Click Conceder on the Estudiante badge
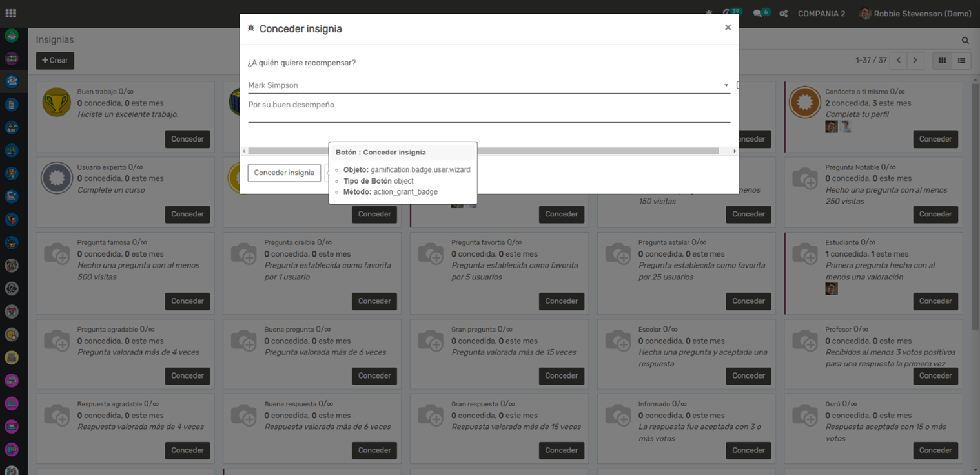Viewport: 980px width, 475px height. click(935, 301)
